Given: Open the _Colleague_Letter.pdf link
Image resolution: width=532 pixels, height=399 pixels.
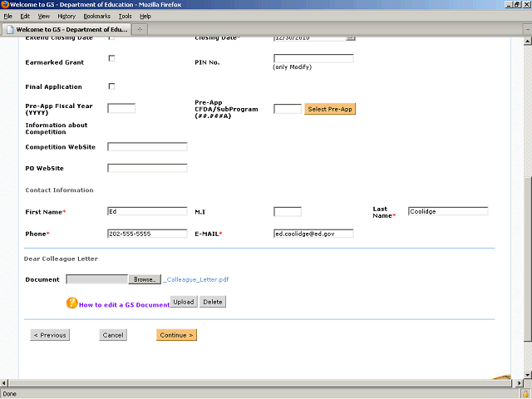Looking at the screenshot, I should coord(196,279).
